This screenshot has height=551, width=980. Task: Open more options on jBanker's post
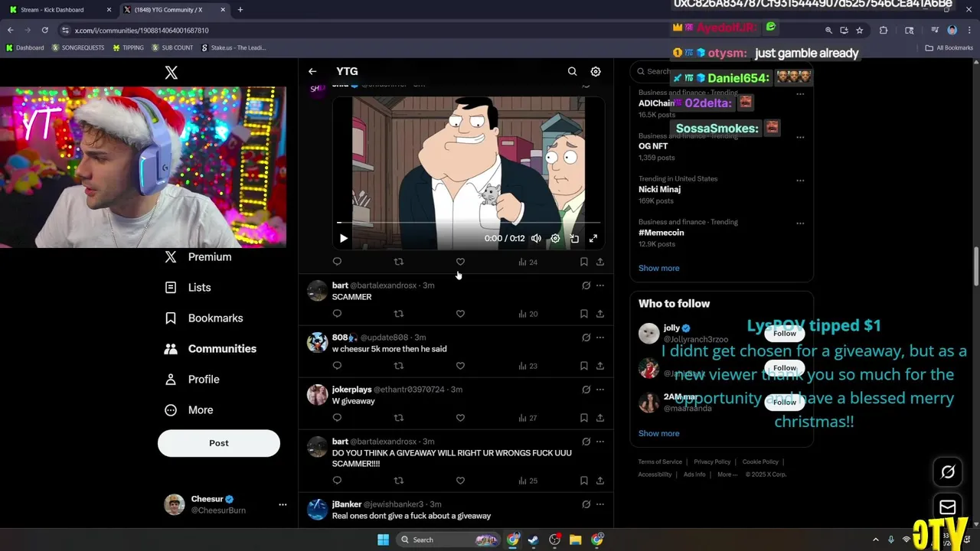pyautogui.click(x=600, y=504)
